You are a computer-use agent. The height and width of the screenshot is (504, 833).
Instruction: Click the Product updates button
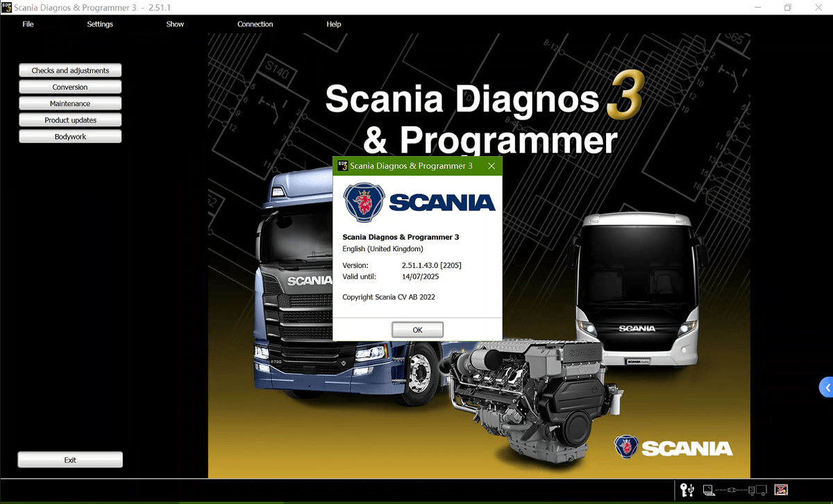pos(70,120)
